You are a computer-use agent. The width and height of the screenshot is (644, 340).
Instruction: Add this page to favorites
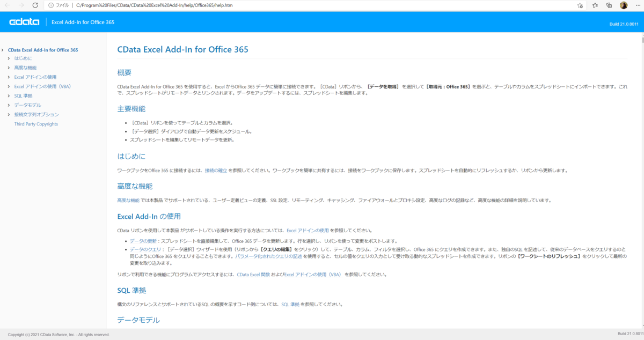click(580, 5)
